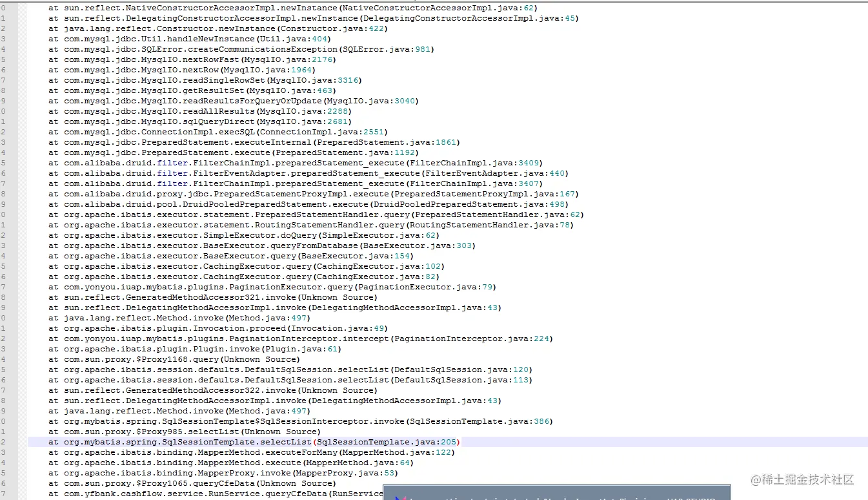Click the RoutingStatementHandler.query line
868x500 pixels.
pyautogui.click(x=311, y=225)
